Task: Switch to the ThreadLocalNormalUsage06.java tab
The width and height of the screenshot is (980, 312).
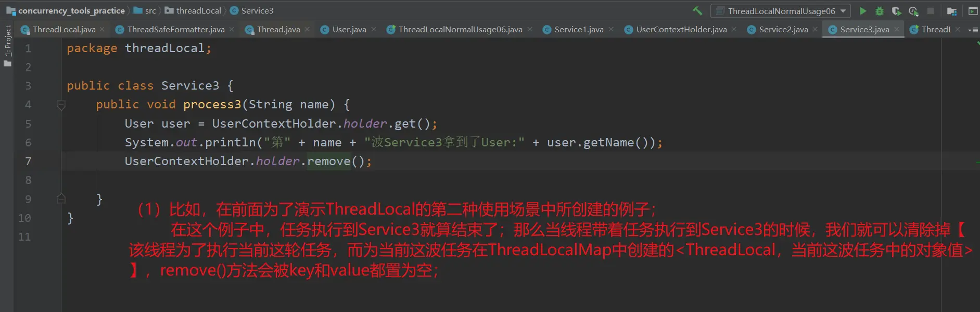Action: tap(460, 30)
